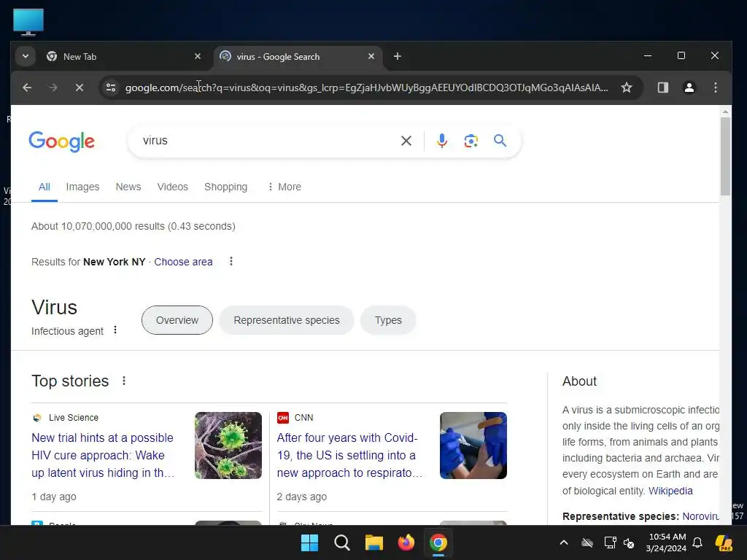Search by image with Google Lens

(471, 141)
